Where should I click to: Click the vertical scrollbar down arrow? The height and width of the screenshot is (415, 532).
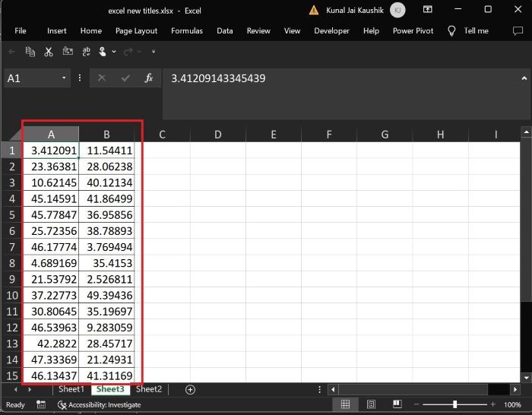[x=526, y=377]
